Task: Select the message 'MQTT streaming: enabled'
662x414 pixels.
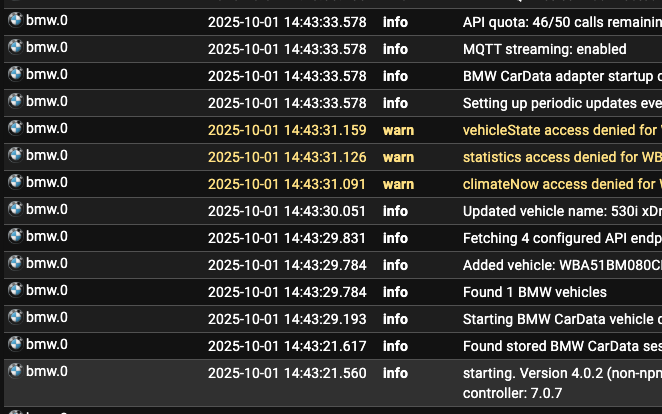Action: [x=544, y=49]
